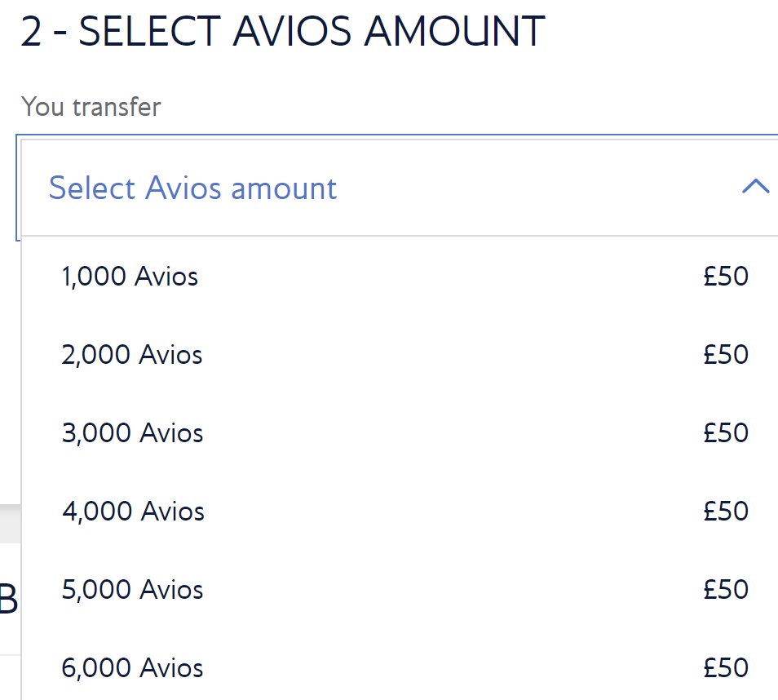Click the £50 price beside 6,000 Avios
This screenshot has height=700, width=778.
pos(727,667)
